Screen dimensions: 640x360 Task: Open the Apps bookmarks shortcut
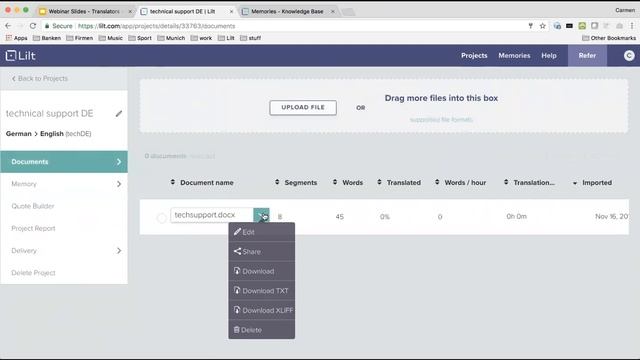[16, 38]
